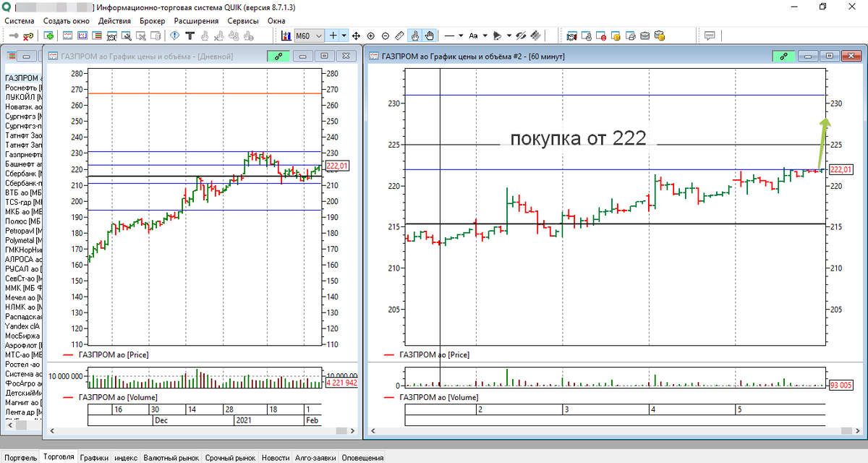Click the second blue chart window icon

coord(82,35)
